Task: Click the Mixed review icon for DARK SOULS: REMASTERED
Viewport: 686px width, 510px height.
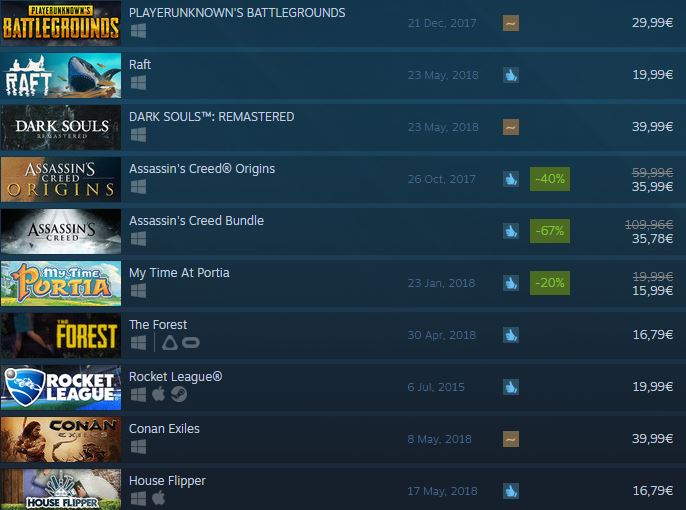Action: (x=511, y=127)
